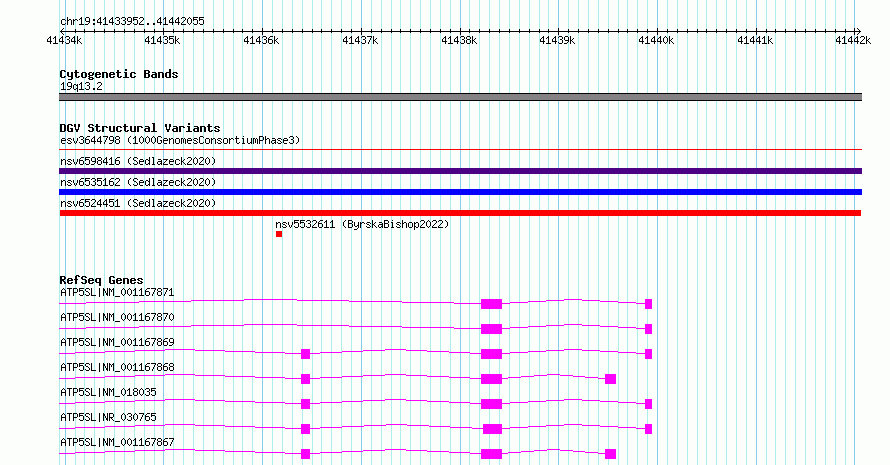Click the chr19:41433952..41442055 coordinate label

pos(132,22)
